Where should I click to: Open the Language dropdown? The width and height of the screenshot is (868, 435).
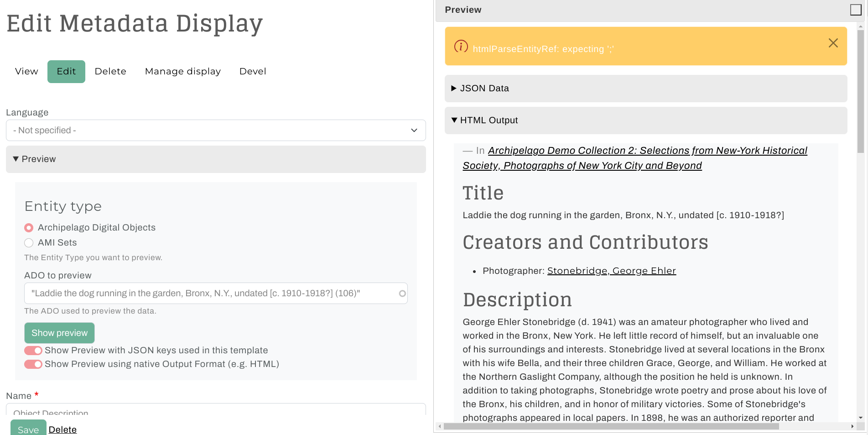tap(216, 131)
